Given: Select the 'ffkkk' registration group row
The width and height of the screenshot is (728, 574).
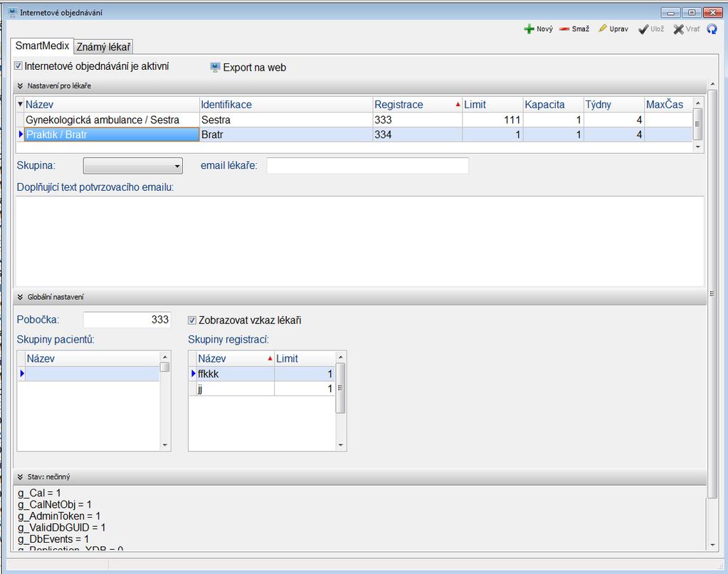Looking at the screenshot, I should click(x=263, y=374).
